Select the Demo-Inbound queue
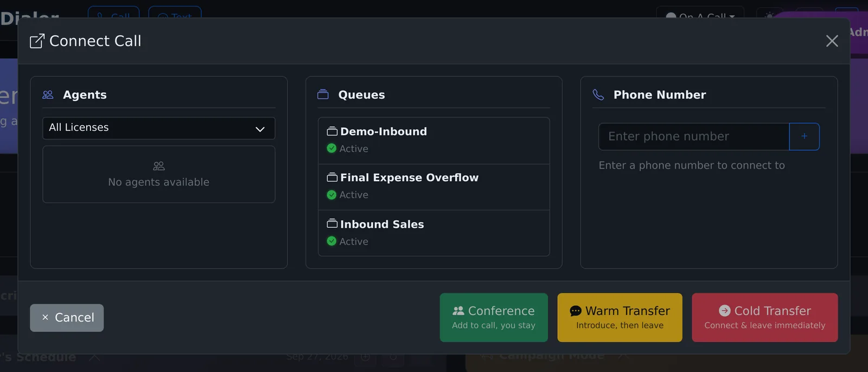Image resolution: width=868 pixels, height=372 pixels. (434, 140)
